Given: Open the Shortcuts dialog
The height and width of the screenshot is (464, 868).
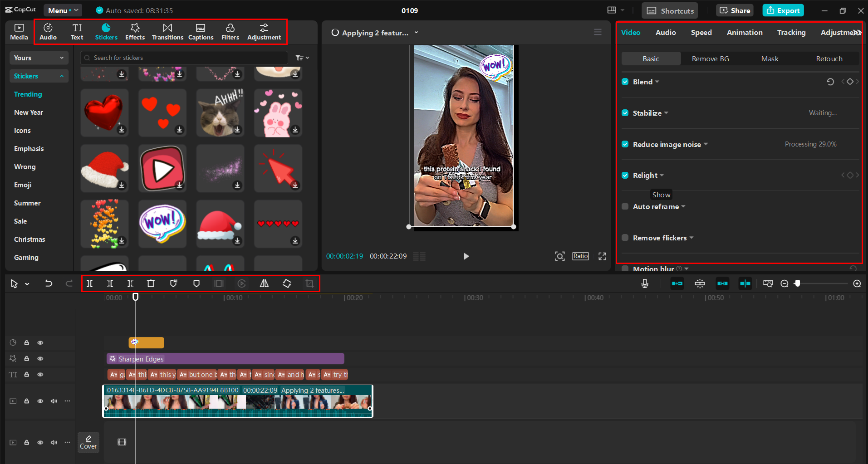Looking at the screenshot, I should click(669, 10).
